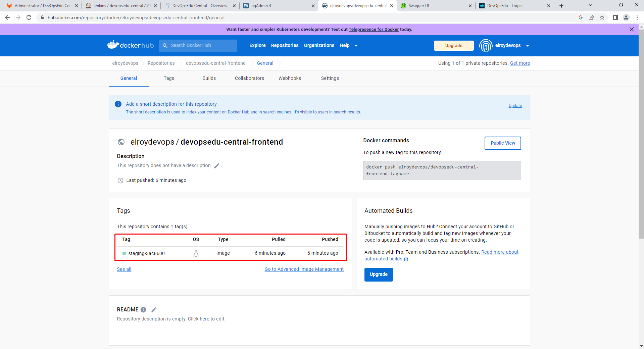Click the info icon in the description notice
Image resolution: width=644 pixels, height=349 pixels.
(118, 104)
